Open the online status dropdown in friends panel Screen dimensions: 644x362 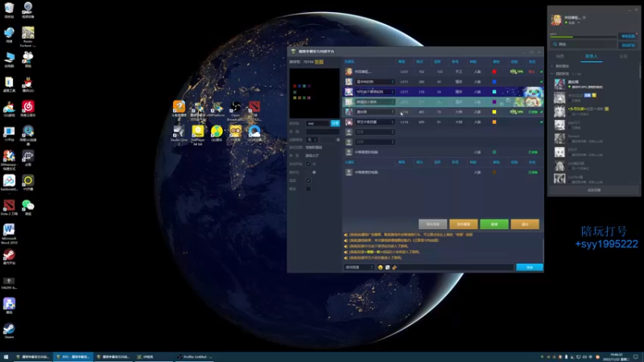point(578,23)
